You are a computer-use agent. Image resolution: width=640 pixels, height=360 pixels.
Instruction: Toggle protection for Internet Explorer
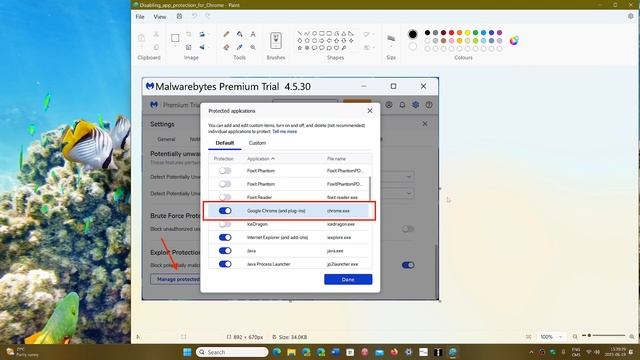[x=225, y=237]
